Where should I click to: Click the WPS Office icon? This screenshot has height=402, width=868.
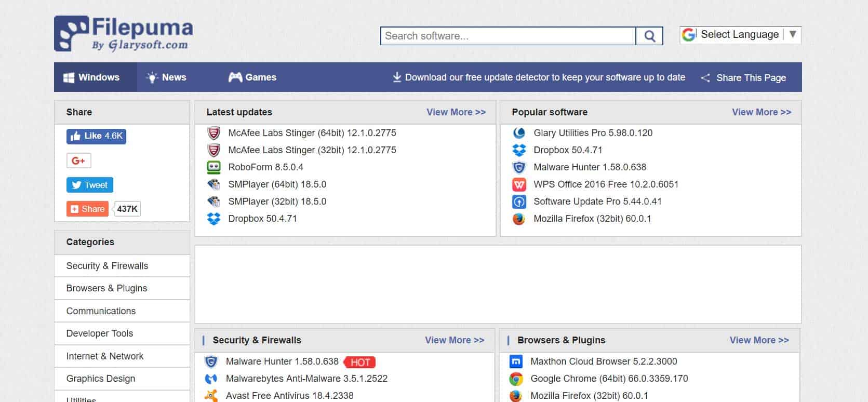519,184
